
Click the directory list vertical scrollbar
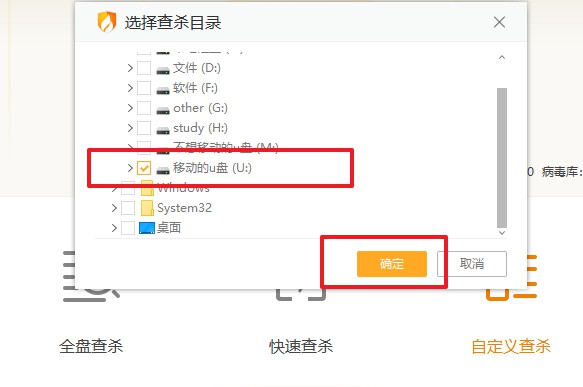[502, 158]
